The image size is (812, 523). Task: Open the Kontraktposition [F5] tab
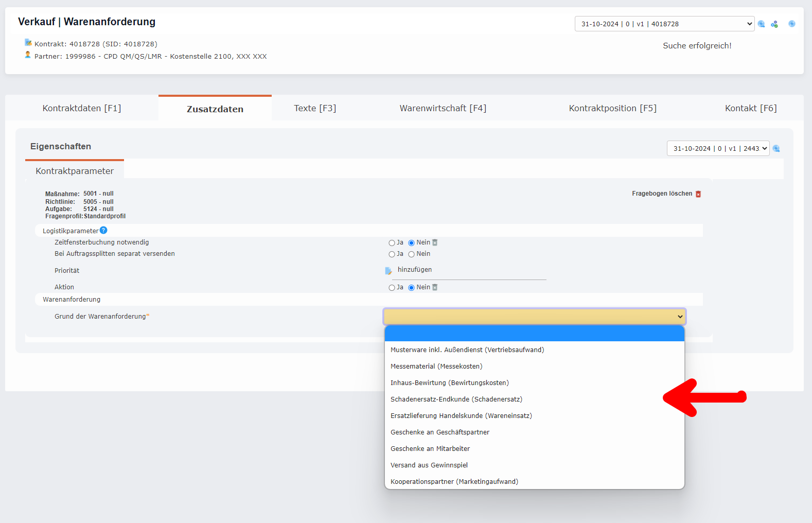pyautogui.click(x=612, y=108)
